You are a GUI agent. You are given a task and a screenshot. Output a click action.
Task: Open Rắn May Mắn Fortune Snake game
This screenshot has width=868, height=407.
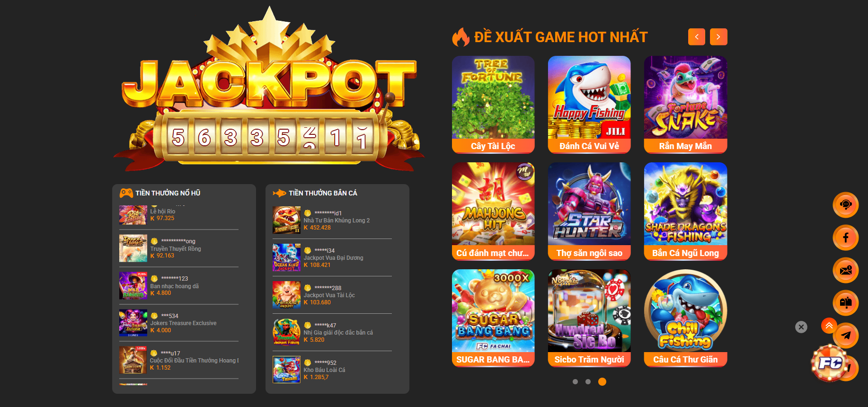tap(685, 105)
